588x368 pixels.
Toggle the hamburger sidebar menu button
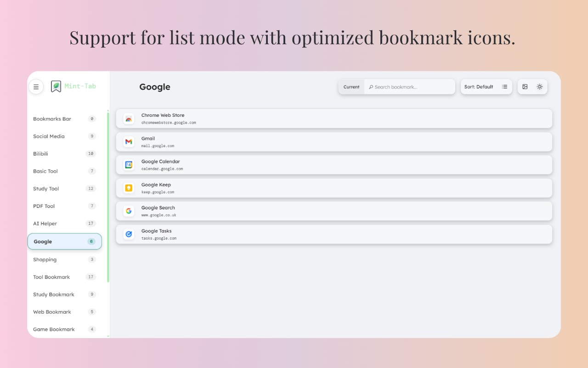36,87
